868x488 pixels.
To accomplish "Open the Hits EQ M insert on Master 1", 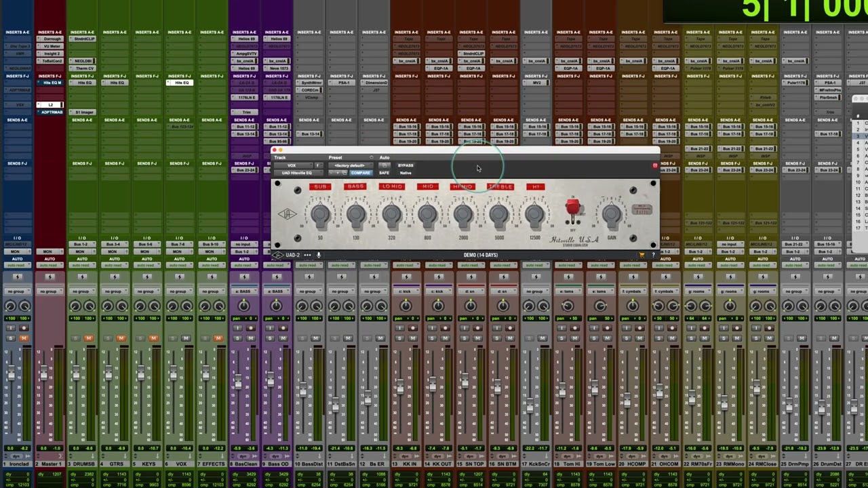I will click(x=50, y=83).
